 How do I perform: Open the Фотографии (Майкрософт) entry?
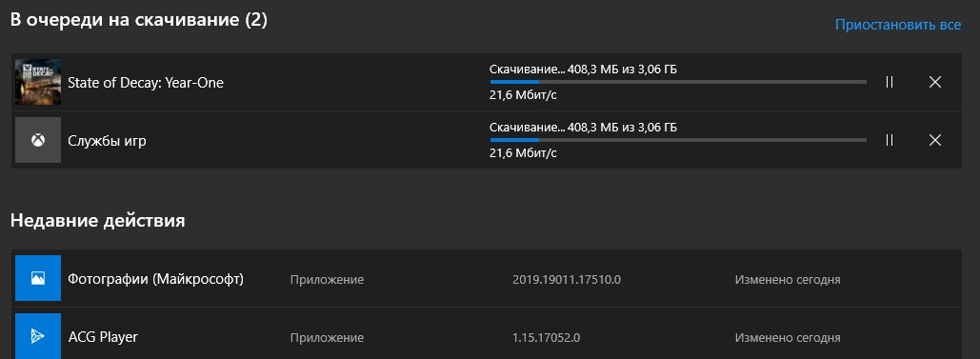point(155,279)
